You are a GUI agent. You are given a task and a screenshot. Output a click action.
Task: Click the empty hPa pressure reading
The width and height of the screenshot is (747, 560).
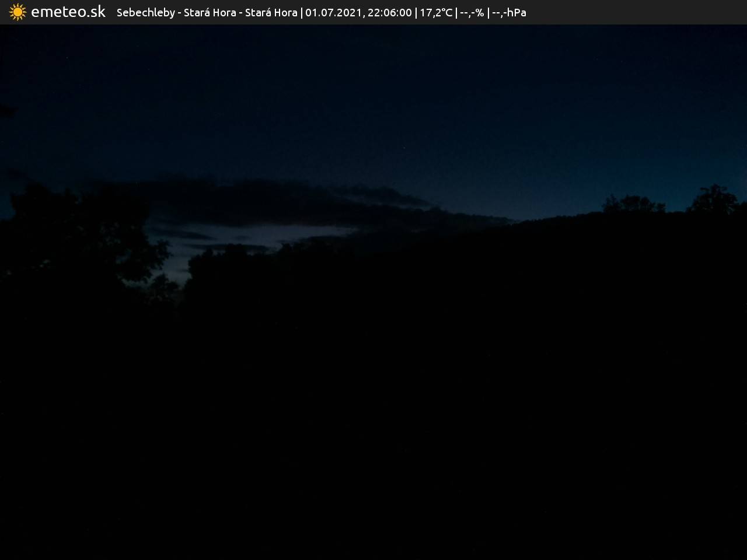[x=509, y=12]
